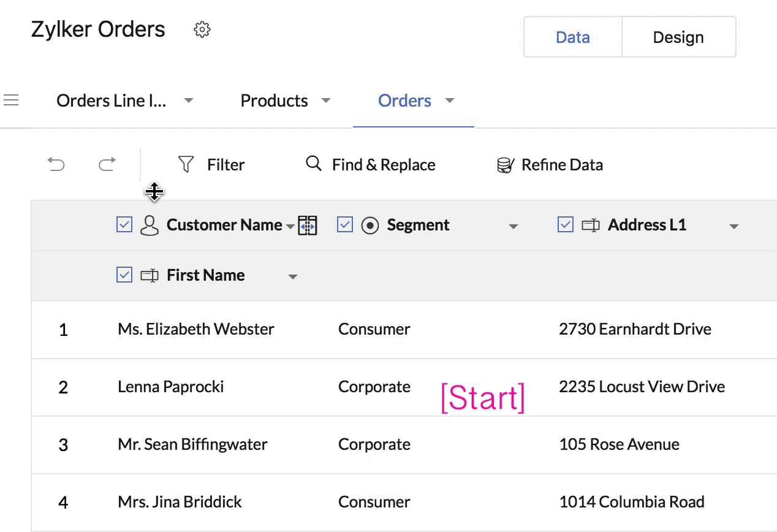
Task: Switch to the Products tab
Action: click(x=274, y=101)
